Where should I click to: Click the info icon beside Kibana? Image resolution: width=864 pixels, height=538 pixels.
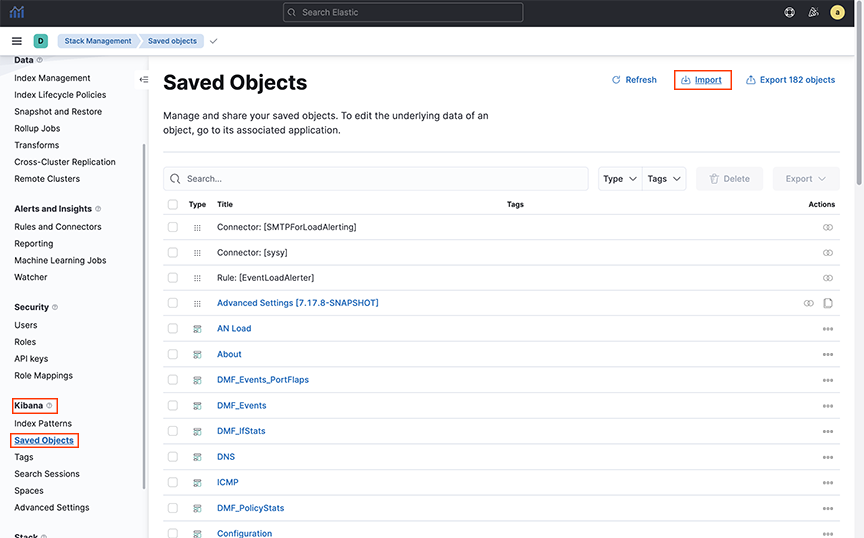point(49,406)
